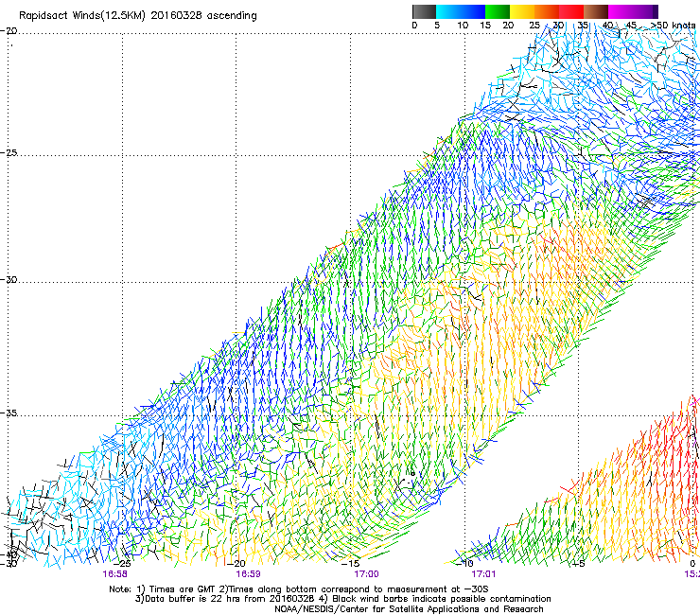Screen dimensions: 700x615
Task: Click the '>50 knots' legend label
Action: 673,25
